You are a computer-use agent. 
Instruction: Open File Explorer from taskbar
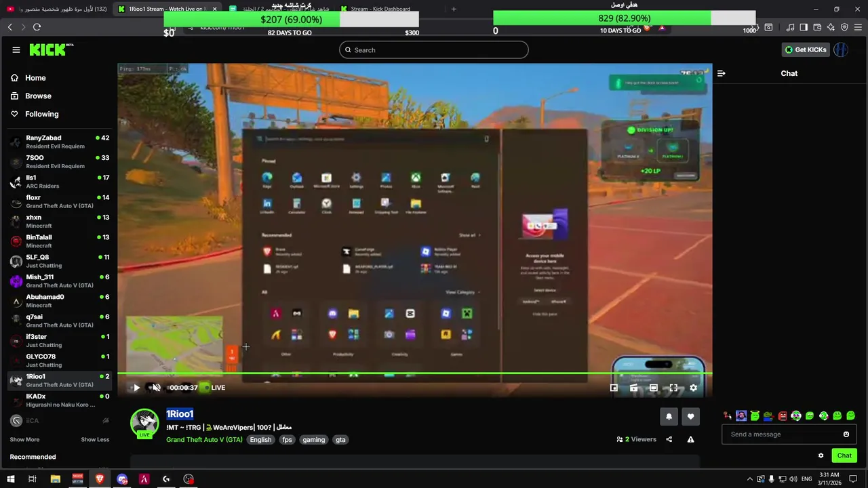[56, 479]
